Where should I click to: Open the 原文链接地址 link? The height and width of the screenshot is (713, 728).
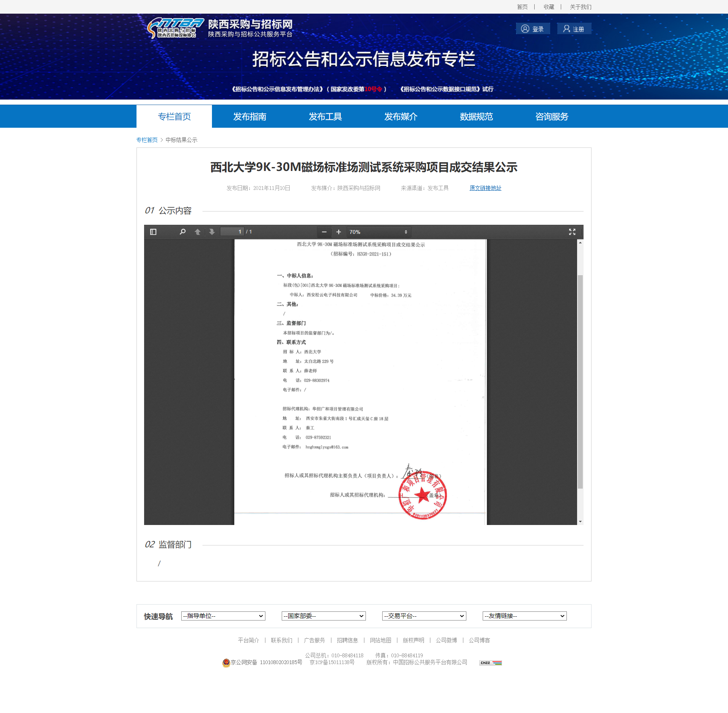pyautogui.click(x=485, y=188)
